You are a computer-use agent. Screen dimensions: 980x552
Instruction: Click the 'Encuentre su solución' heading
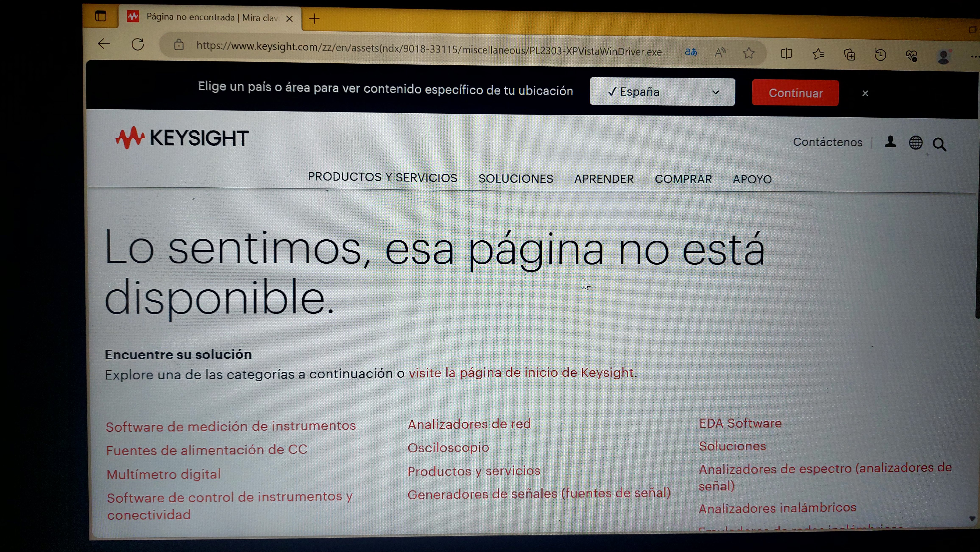[x=178, y=354]
